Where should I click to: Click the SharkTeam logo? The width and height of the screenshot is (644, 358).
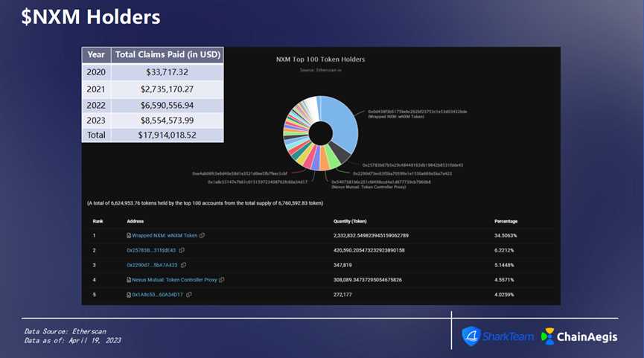coord(498,336)
